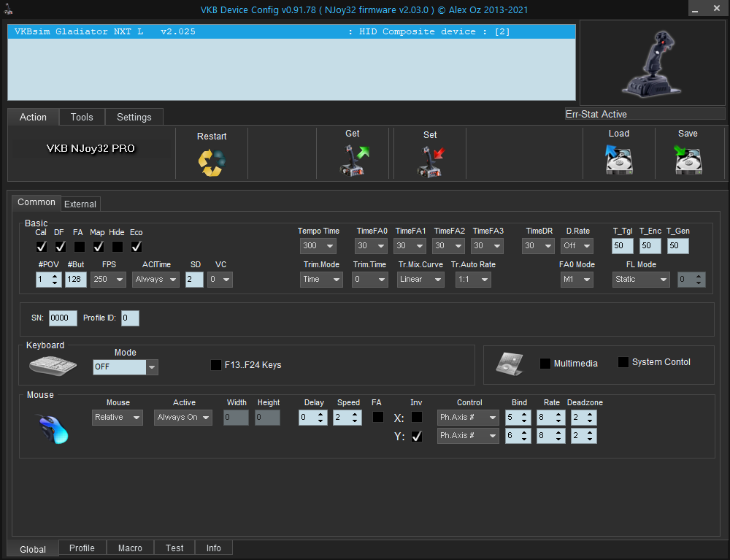The width and height of the screenshot is (730, 560).
Task: Click the T_Tgl input field
Action: click(623, 246)
